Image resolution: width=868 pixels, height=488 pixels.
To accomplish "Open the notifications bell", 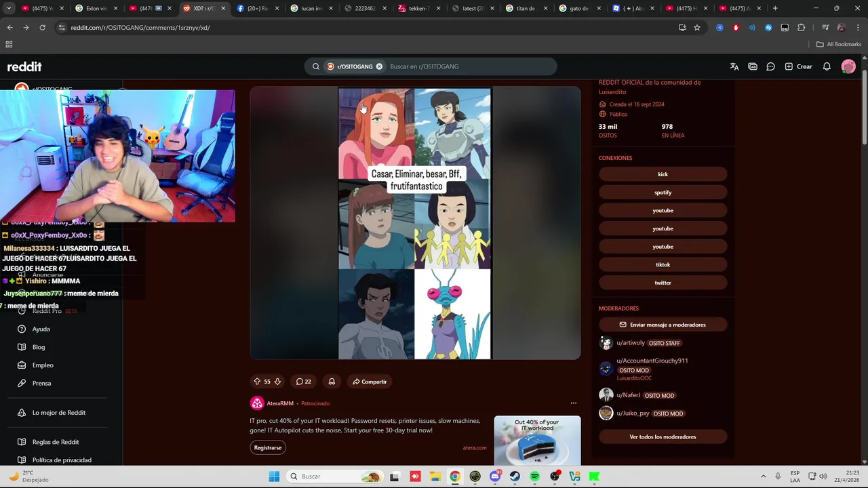I will tap(827, 66).
